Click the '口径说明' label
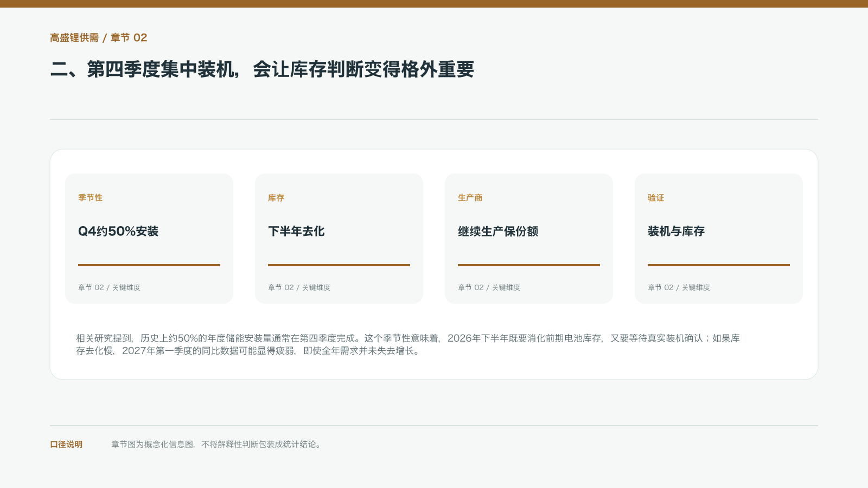Image resolution: width=868 pixels, height=488 pixels. pos(66,445)
